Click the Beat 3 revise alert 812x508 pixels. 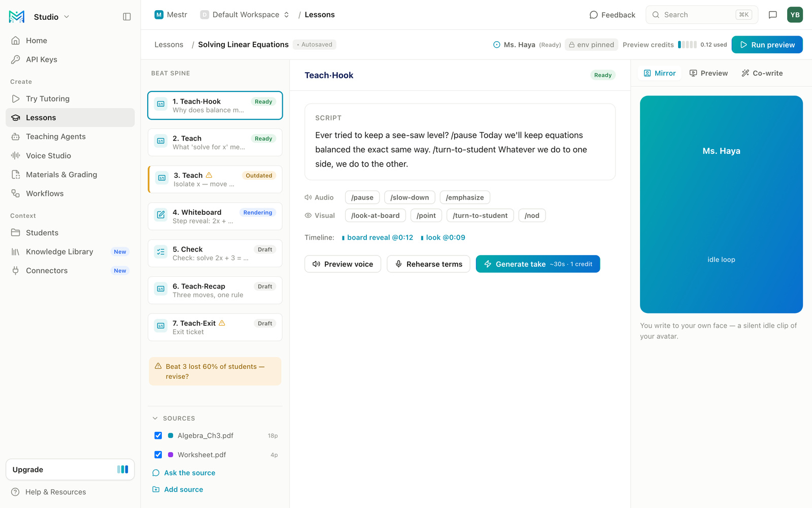[x=215, y=371]
